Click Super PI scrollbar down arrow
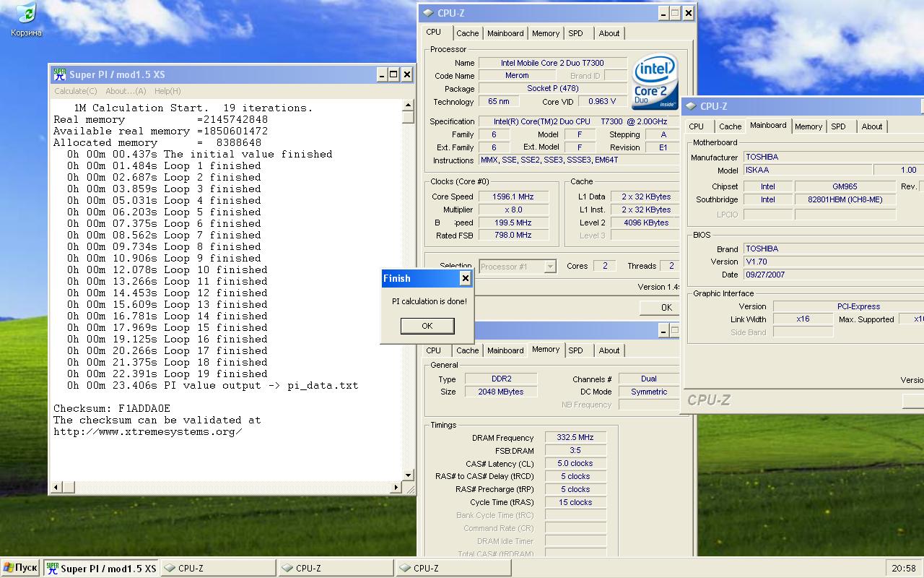The image size is (924, 578). [x=408, y=475]
